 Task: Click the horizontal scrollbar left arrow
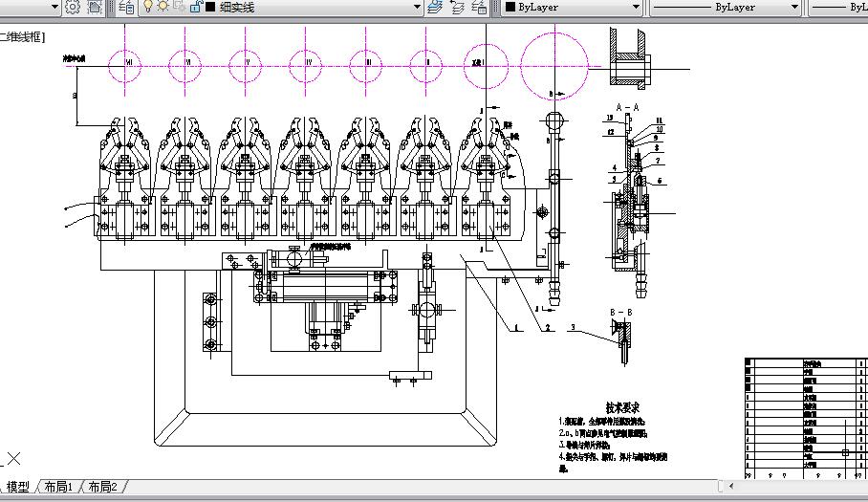732,487
